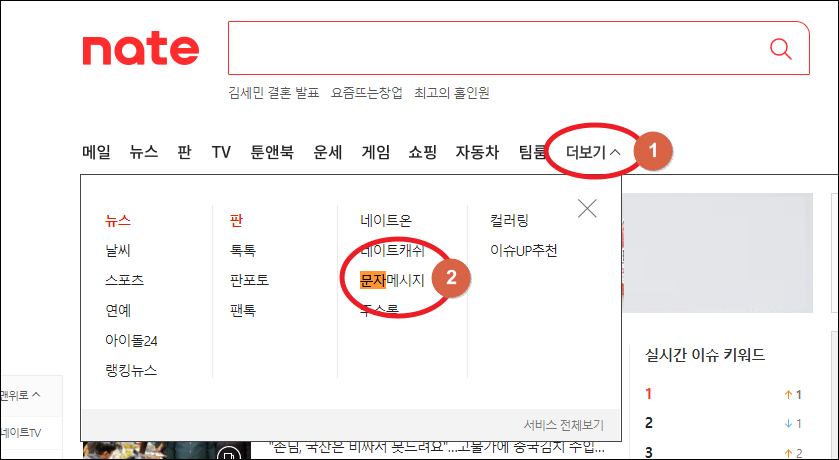This screenshot has width=839, height=460.
Task: Open 랭킹뉴스 in the dropdown panel
Action: 131,370
